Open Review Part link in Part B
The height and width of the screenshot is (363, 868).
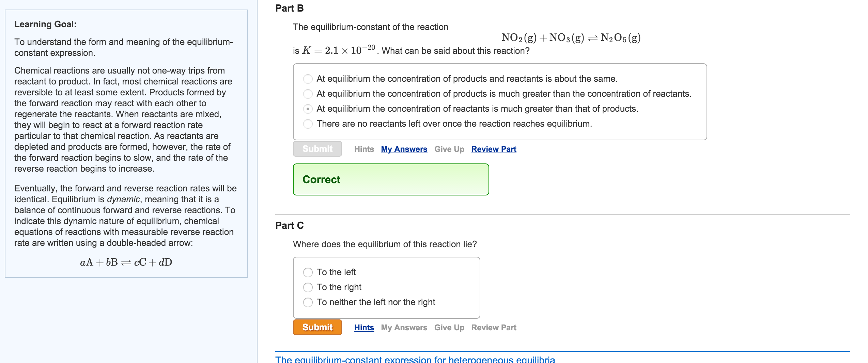click(494, 149)
